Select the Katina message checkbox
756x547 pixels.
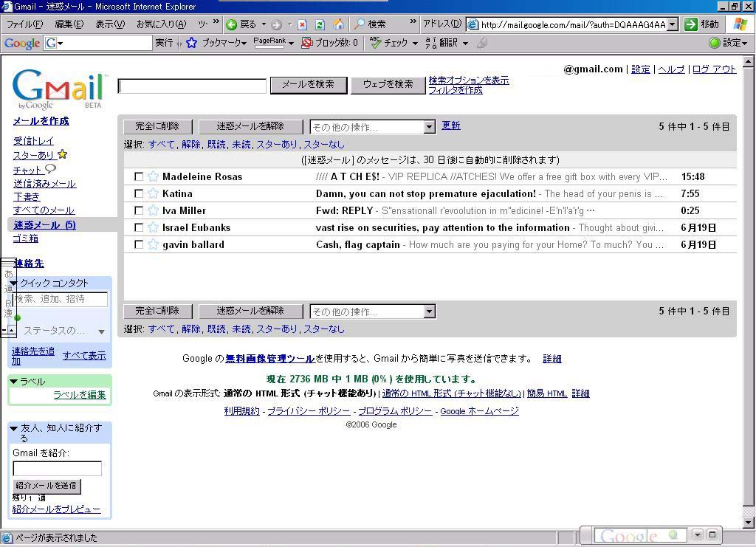click(139, 193)
